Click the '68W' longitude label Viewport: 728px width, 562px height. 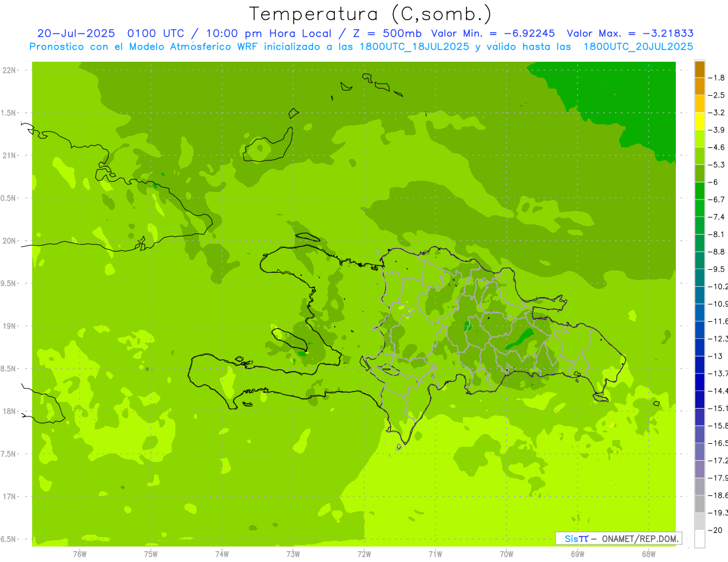click(649, 554)
